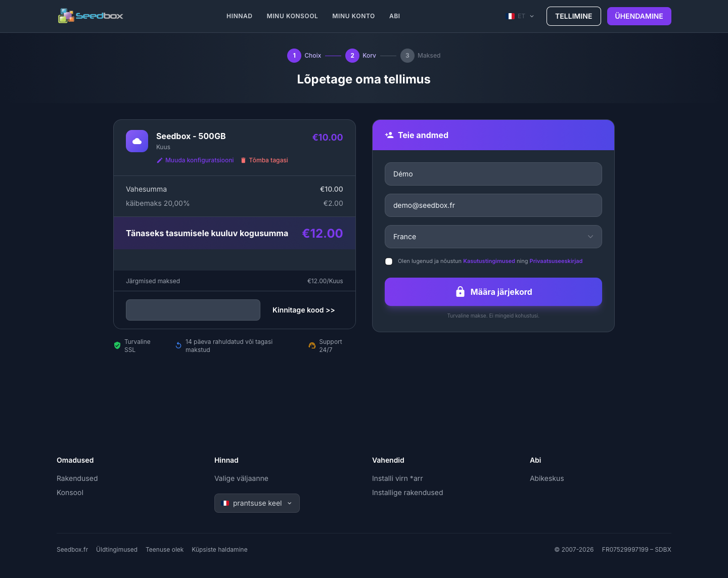Click the step 1 Choix circle
Image resolution: width=728 pixels, height=578 pixels.
[x=294, y=56]
